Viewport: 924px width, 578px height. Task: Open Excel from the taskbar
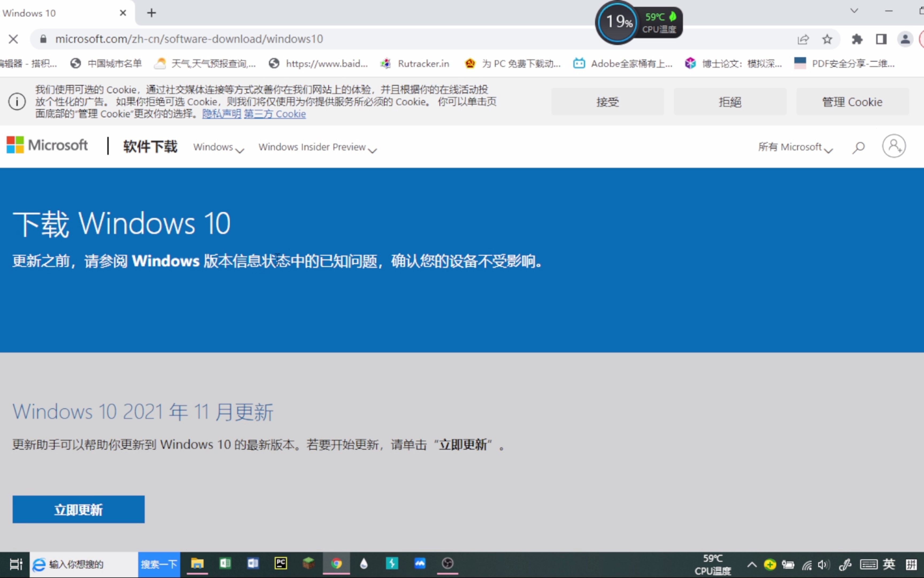225,564
